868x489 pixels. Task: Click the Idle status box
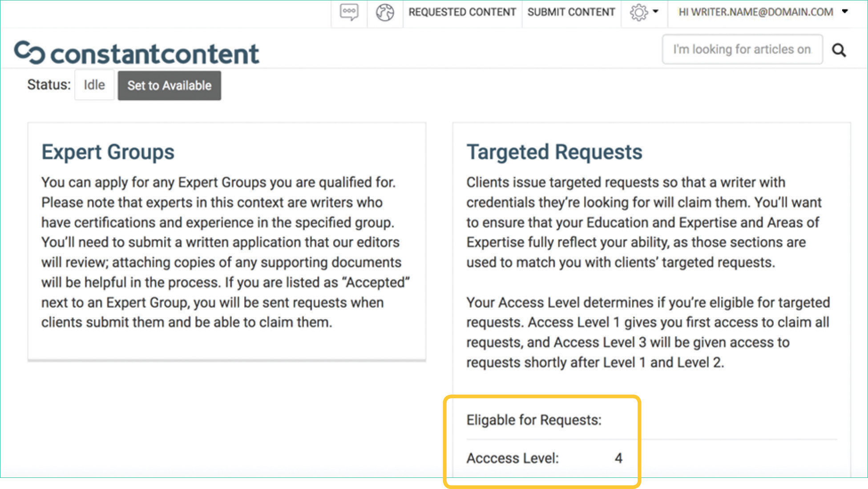(94, 85)
